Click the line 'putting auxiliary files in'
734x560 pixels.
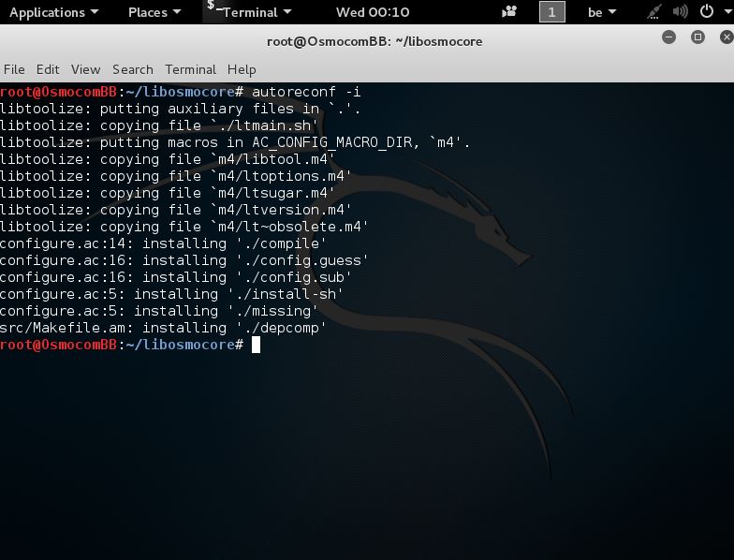(x=180, y=109)
